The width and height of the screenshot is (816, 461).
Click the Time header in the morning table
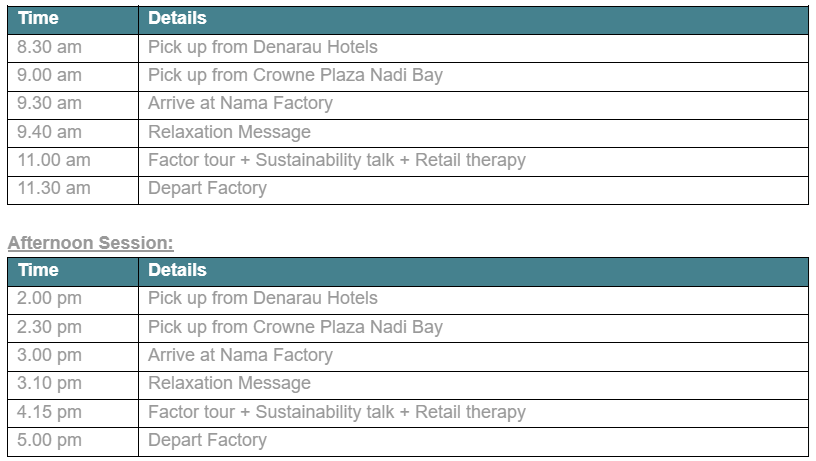[38, 18]
